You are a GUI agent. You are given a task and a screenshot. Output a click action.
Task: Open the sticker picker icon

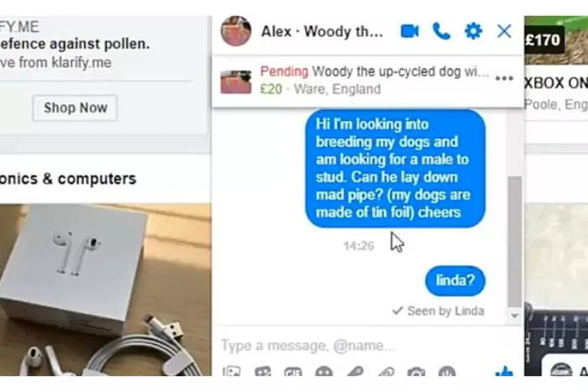pos(262,372)
